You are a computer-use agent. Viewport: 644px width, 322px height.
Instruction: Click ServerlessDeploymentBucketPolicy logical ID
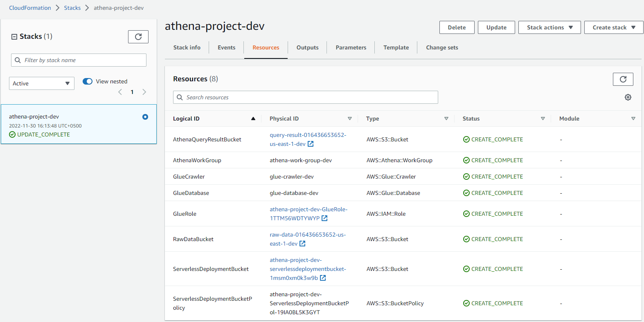click(x=213, y=303)
